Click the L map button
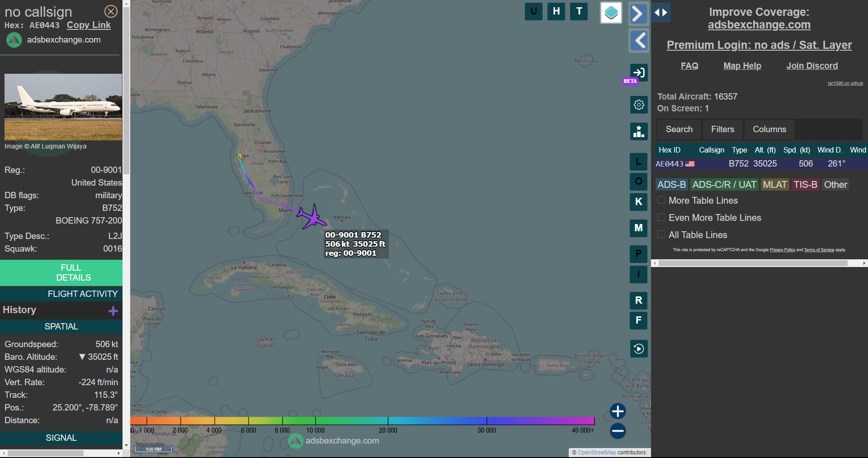The height and width of the screenshot is (458, 868). coord(639,162)
